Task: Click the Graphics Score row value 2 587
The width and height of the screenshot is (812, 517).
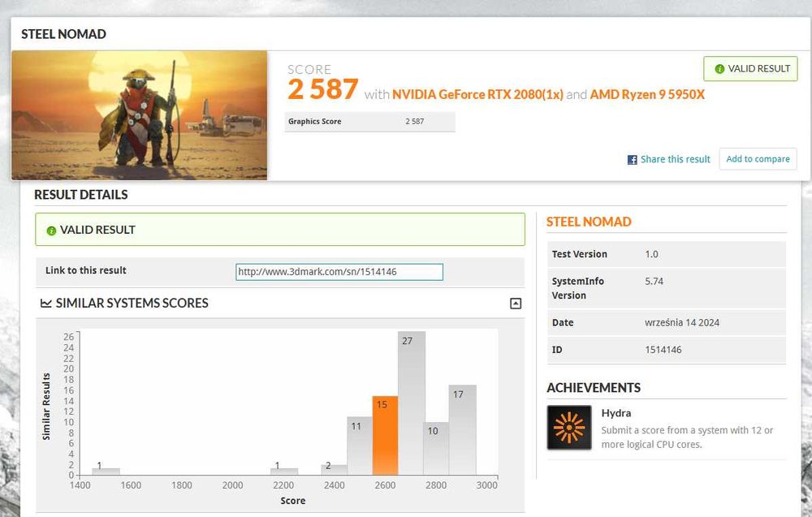Action: pyautogui.click(x=414, y=122)
